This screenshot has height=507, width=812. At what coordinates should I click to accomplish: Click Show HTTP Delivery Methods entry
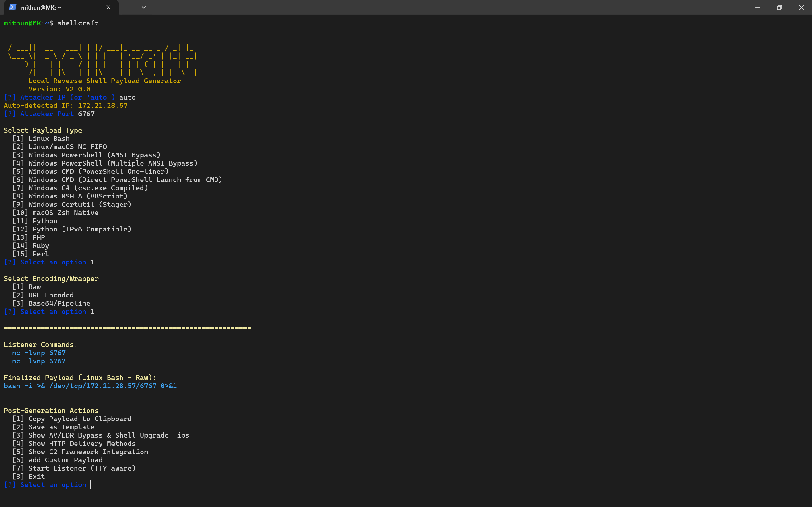click(74, 444)
